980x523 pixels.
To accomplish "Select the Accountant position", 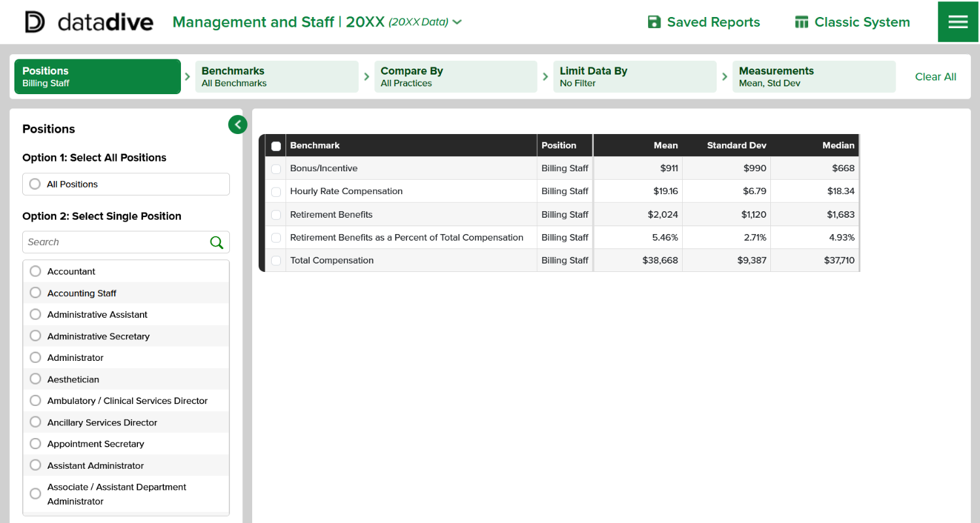I will point(35,271).
